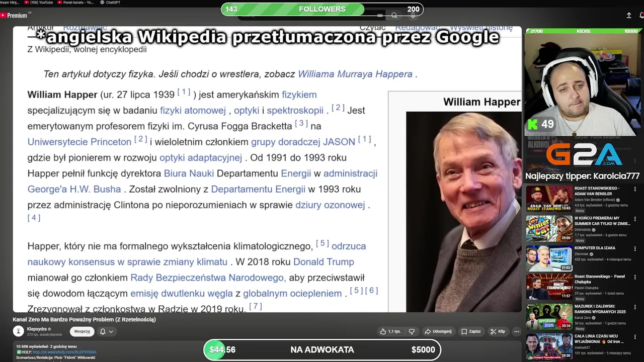Image resolution: width=644 pixels, height=362 pixels.
Task: Follow the Departamentu Energii link
Action: [x=258, y=189]
